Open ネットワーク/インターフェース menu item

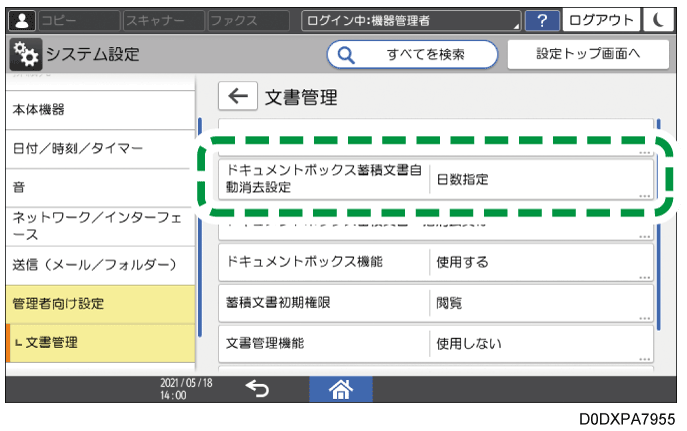pos(100,226)
